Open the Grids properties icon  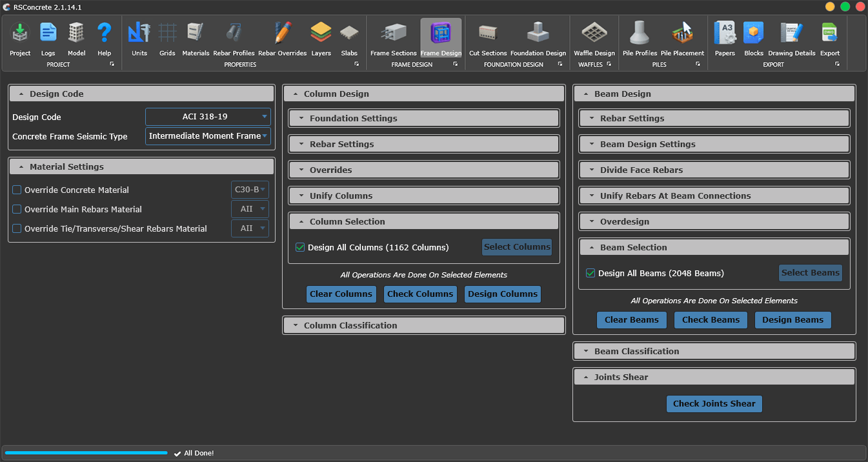pos(167,34)
